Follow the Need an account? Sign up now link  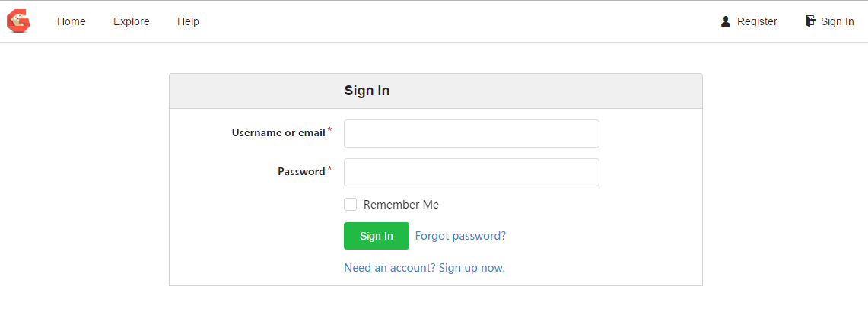point(424,268)
